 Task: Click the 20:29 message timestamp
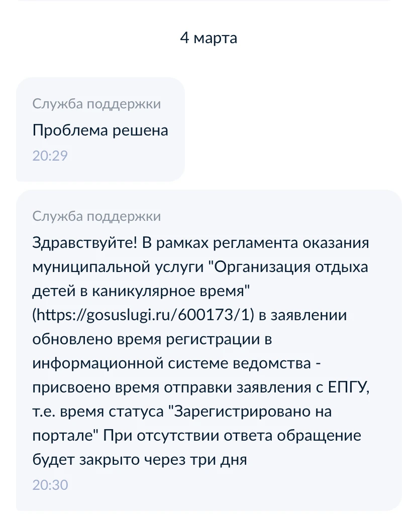tap(50, 156)
